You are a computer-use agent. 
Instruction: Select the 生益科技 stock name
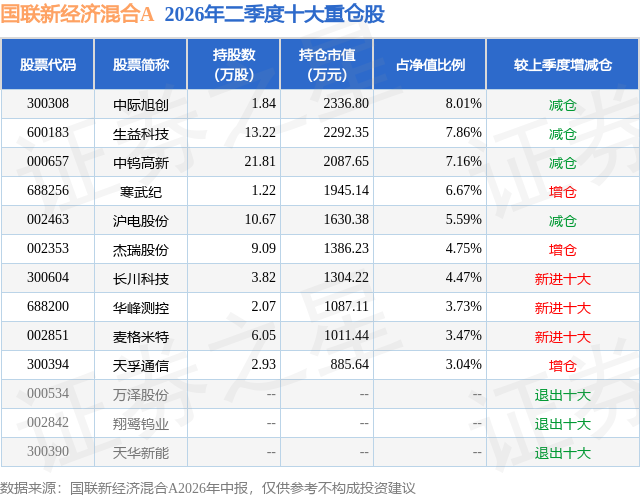coord(141,134)
